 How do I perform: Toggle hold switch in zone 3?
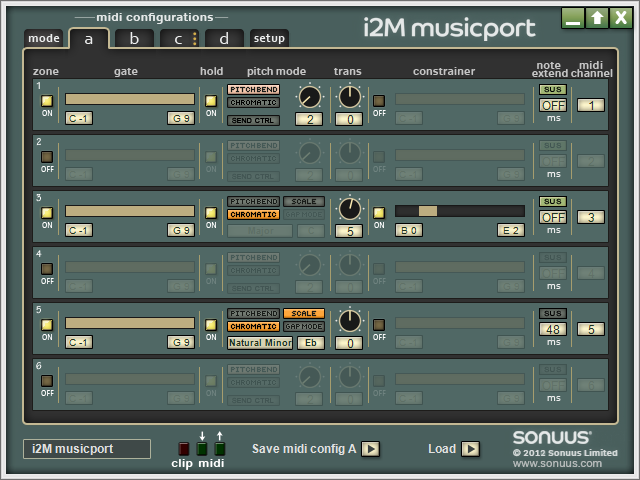[x=211, y=213]
